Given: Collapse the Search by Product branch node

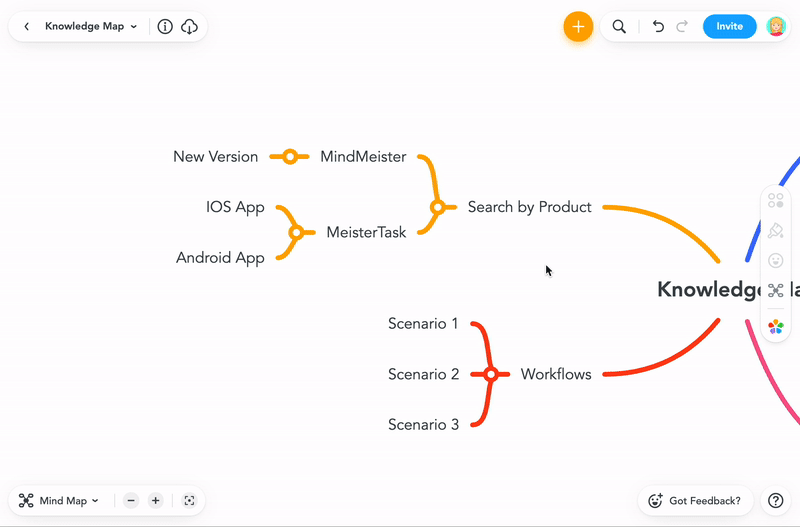Looking at the screenshot, I should (x=437, y=208).
